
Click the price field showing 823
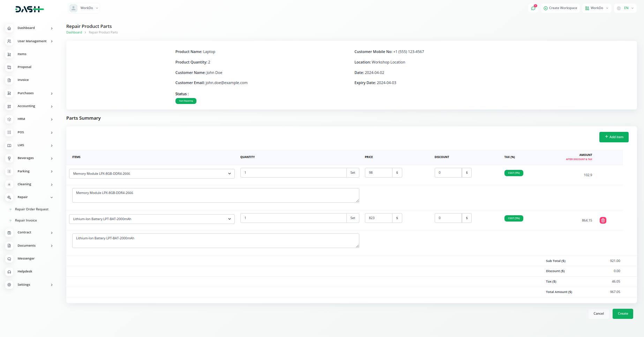pos(379,218)
